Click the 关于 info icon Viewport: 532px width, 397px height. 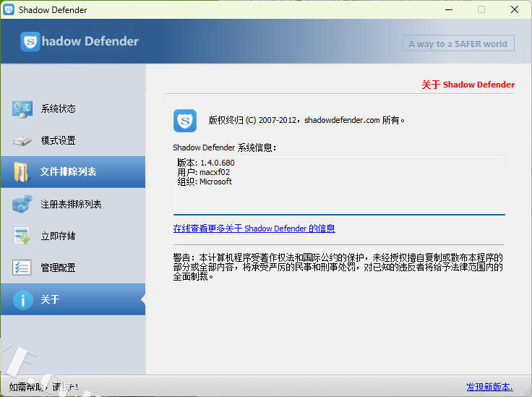click(x=22, y=300)
